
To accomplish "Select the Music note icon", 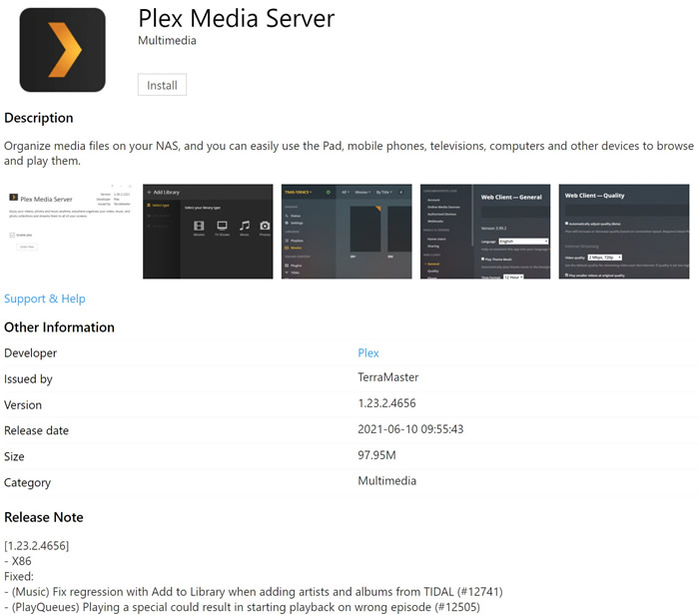I will point(244,226).
